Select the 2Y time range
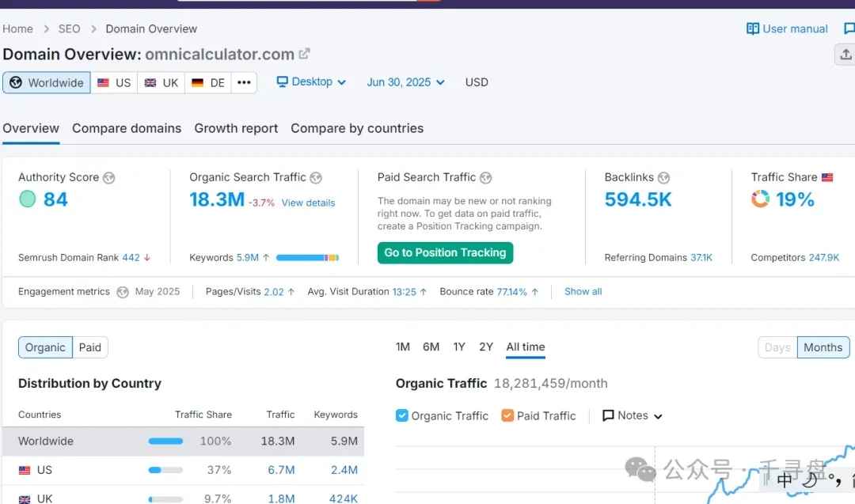Image resolution: width=855 pixels, height=504 pixels. point(486,347)
